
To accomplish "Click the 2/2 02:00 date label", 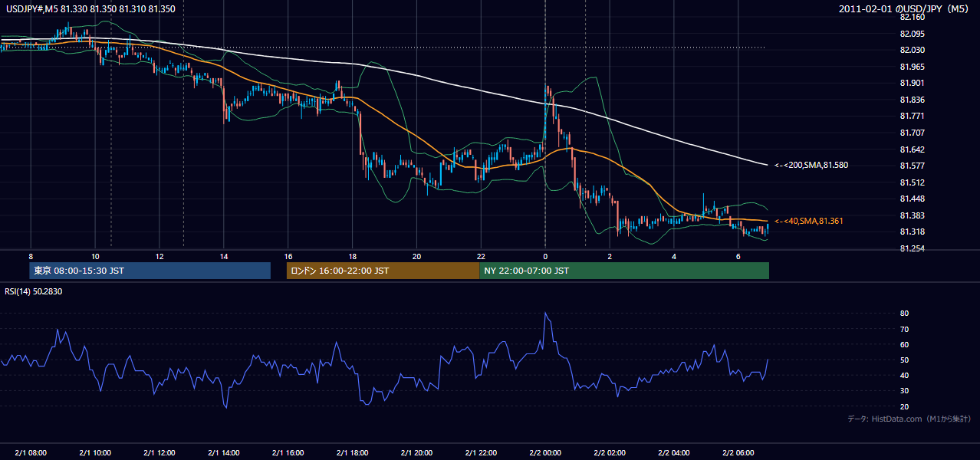I will pyautogui.click(x=610, y=452).
